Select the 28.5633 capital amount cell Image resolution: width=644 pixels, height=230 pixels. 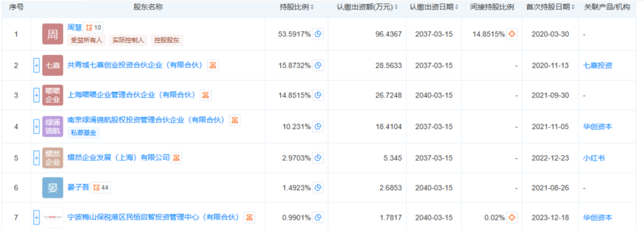(388, 65)
